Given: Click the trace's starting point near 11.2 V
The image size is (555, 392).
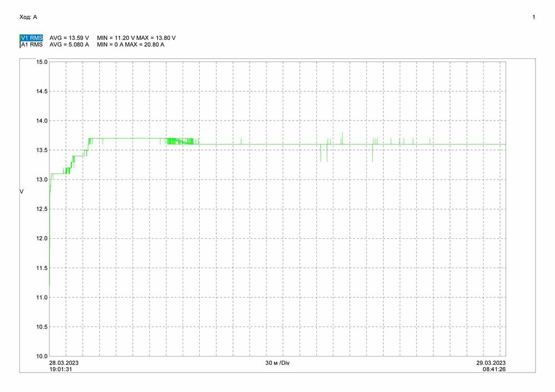Looking at the screenshot, I should point(49,284).
